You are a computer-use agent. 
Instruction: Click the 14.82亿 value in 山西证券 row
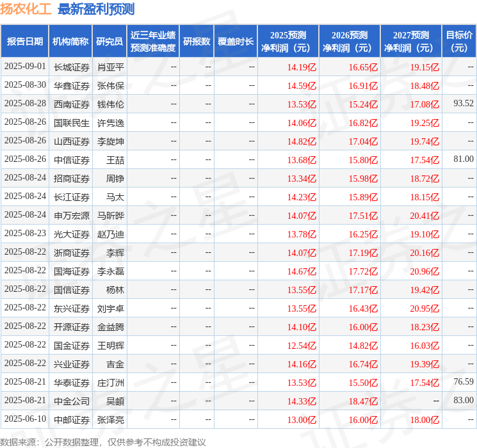[x=302, y=141]
